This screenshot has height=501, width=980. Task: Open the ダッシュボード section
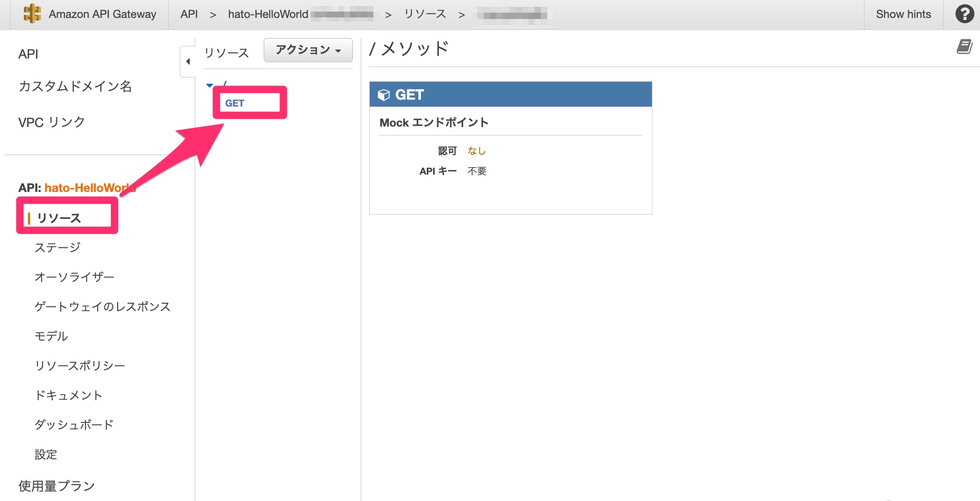point(73,425)
